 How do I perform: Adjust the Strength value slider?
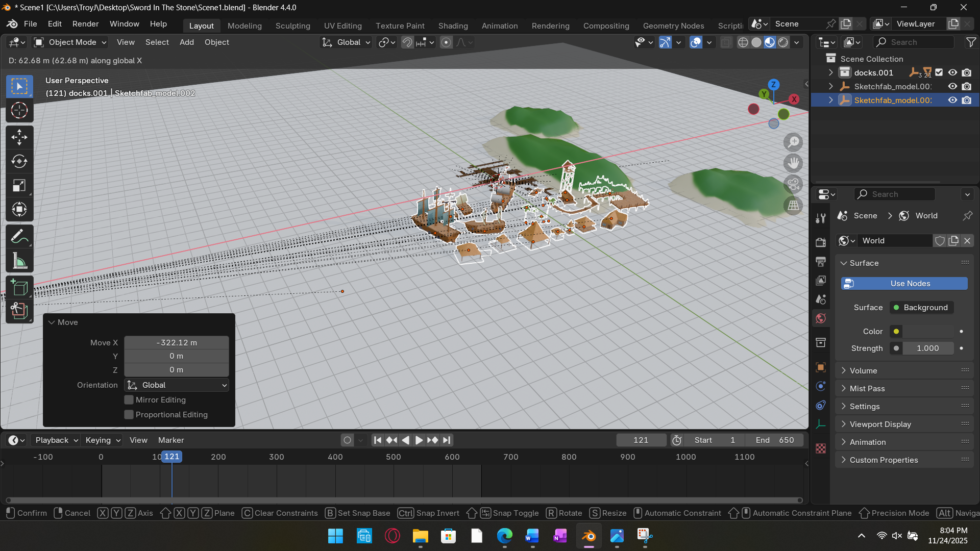pyautogui.click(x=928, y=348)
